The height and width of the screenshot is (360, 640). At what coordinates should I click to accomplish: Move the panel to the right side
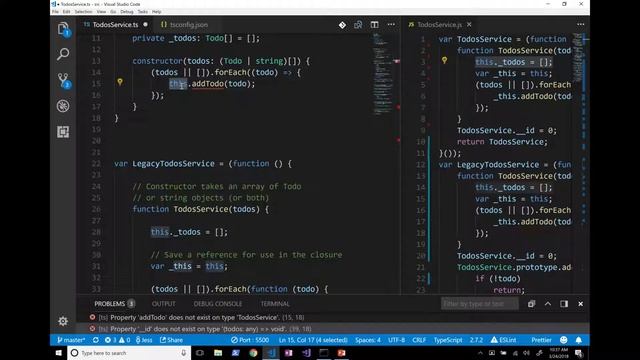(564, 304)
